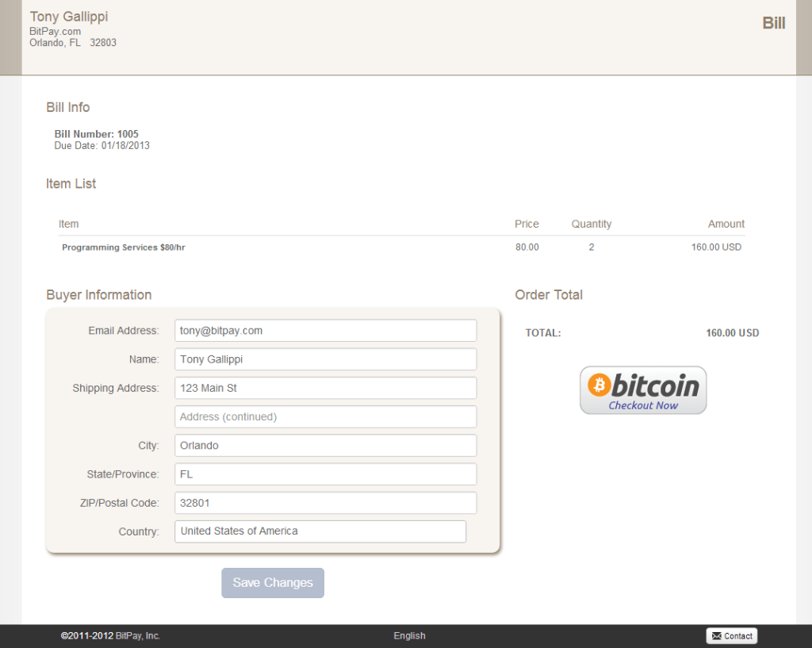This screenshot has height=648, width=812.
Task: Select the English language link
Action: tap(410, 635)
